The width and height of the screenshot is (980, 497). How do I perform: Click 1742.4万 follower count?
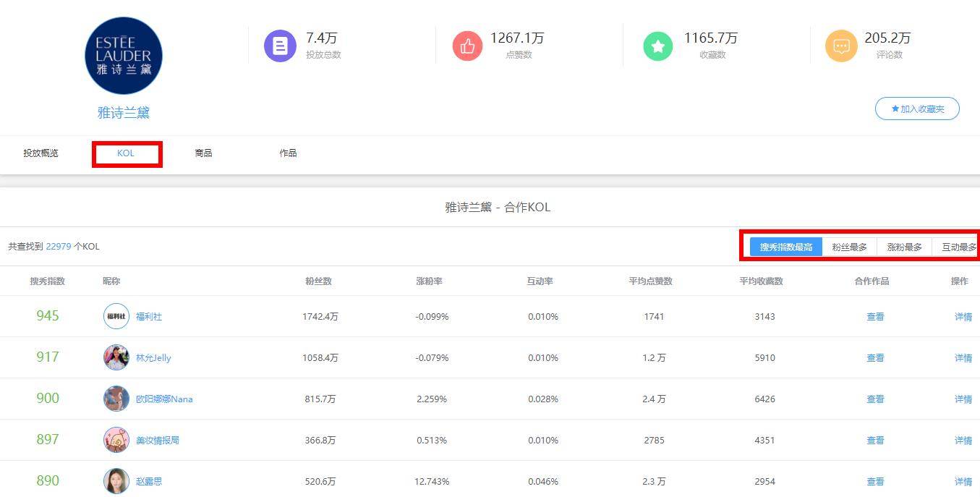coord(320,317)
